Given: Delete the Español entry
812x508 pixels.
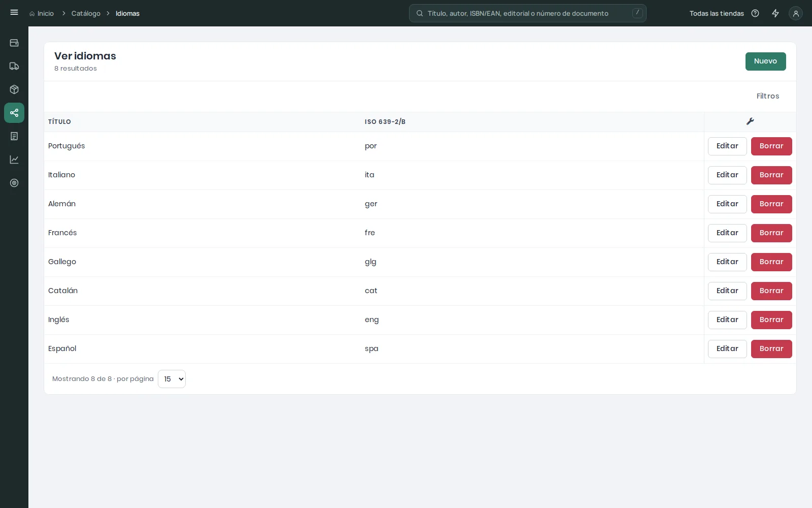Looking at the screenshot, I should (x=771, y=349).
